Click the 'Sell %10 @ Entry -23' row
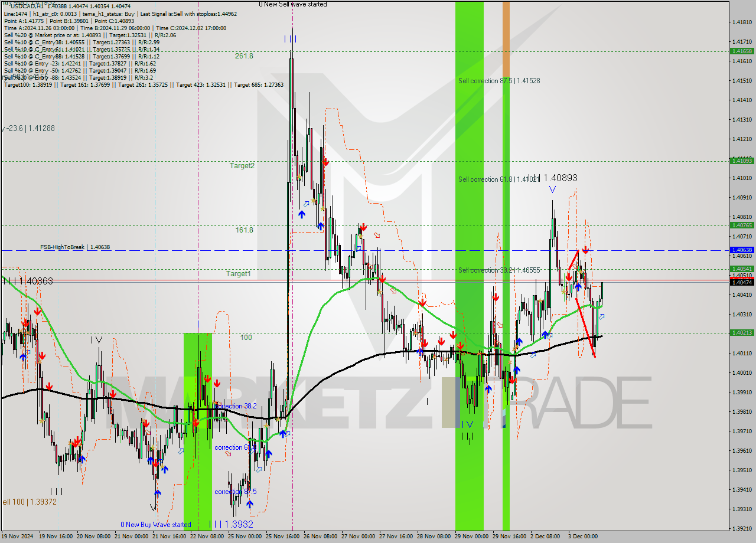Image resolution: width=756 pixels, height=543 pixels. click(x=80, y=63)
